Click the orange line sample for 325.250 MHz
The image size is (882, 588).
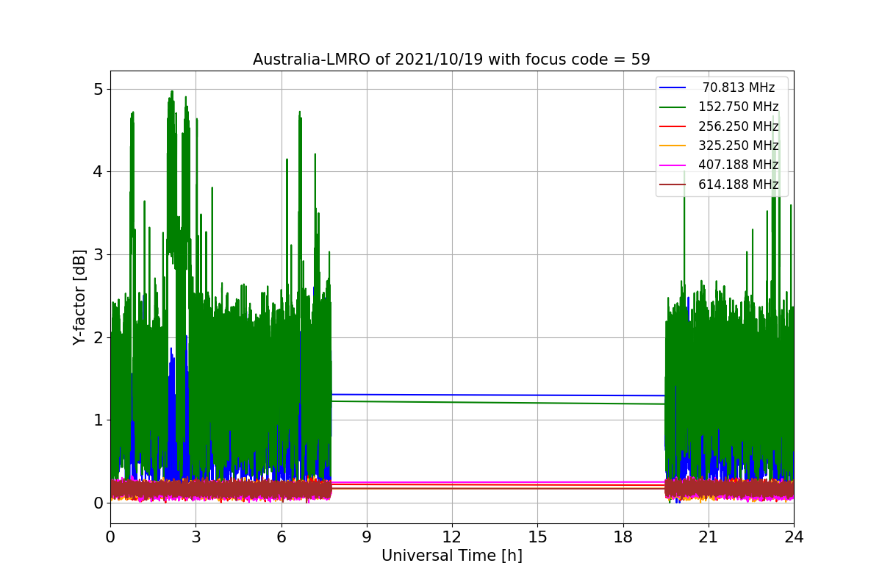[x=673, y=146]
